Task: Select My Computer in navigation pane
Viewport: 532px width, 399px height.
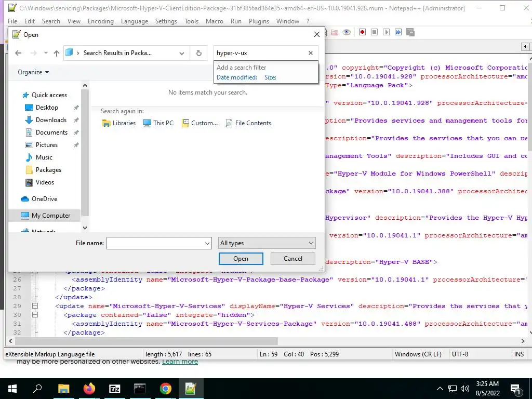Action: tap(46, 216)
